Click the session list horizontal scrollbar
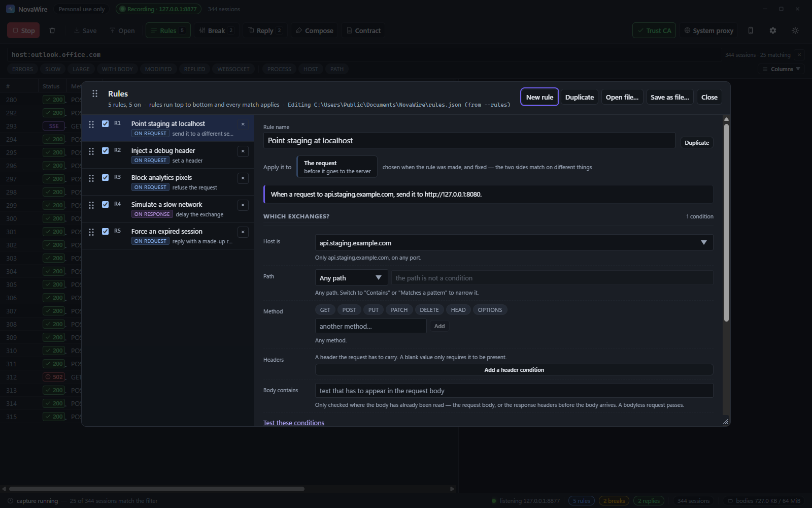This screenshot has height=508, width=812. pyautogui.click(x=157, y=489)
